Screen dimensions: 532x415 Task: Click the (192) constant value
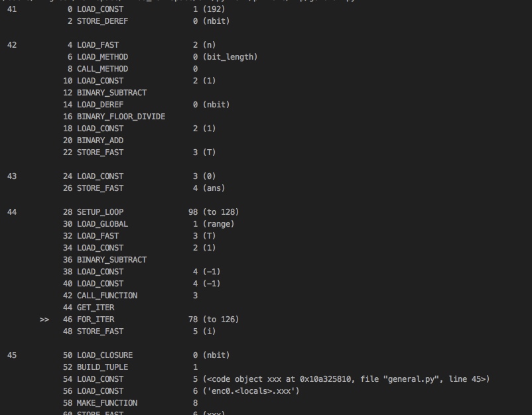click(214, 9)
